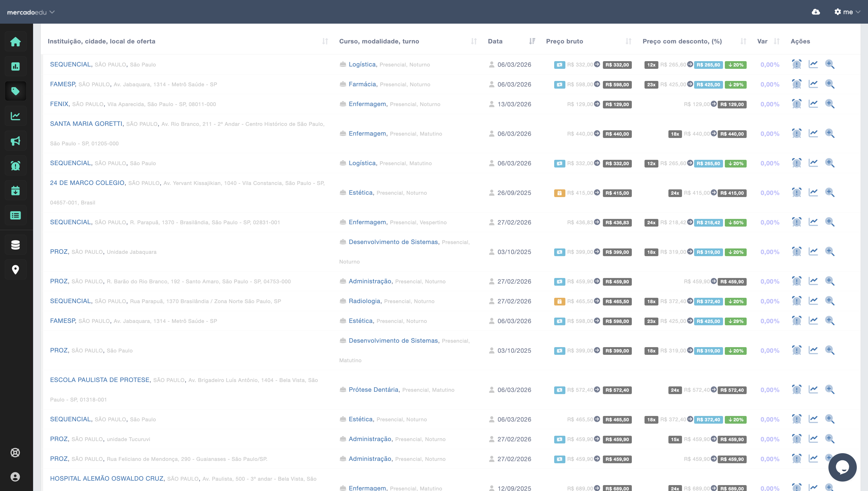Open the user profile sidebar icon

(x=15, y=477)
